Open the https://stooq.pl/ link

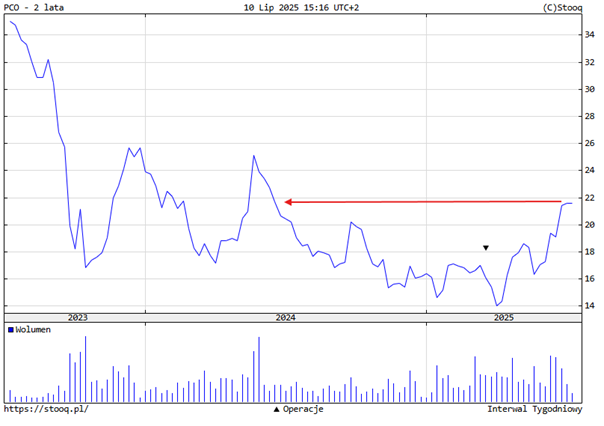tap(45, 409)
